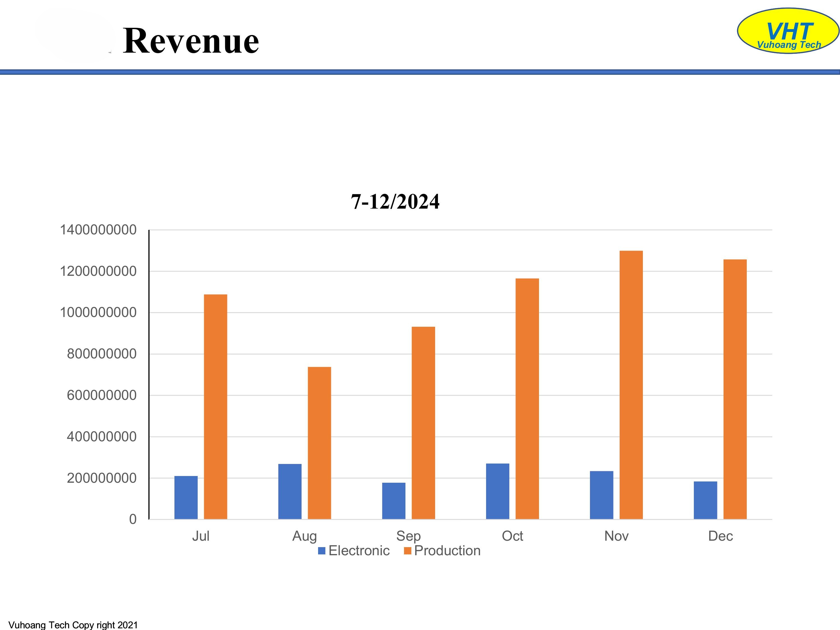Image resolution: width=840 pixels, height=630 pixels.
Task: Click the orange Jul Production bar
Action: [215, 406]
